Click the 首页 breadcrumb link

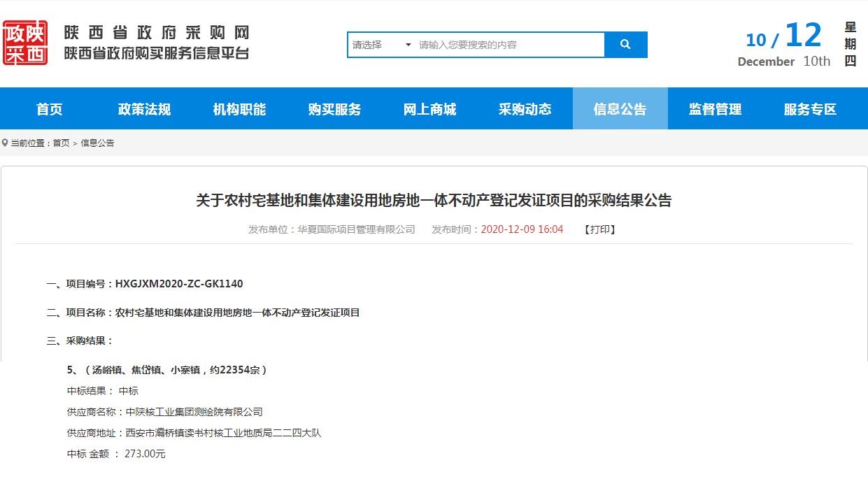[x=61, y=143]
